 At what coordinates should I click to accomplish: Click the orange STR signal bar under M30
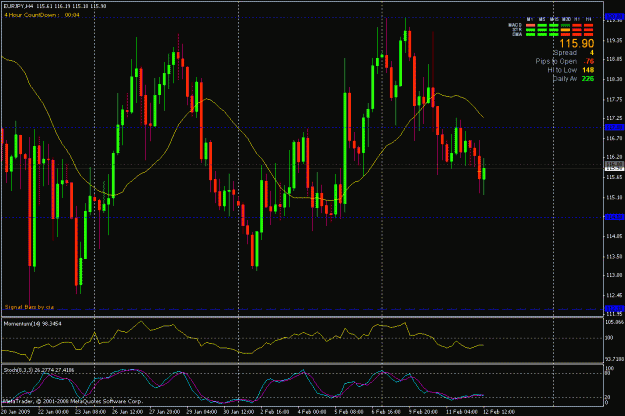point(566,30)
